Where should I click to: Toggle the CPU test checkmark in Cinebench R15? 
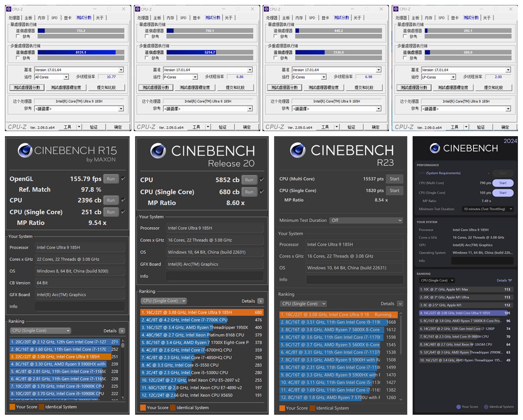pyautogui.click(x=123, y=200)
